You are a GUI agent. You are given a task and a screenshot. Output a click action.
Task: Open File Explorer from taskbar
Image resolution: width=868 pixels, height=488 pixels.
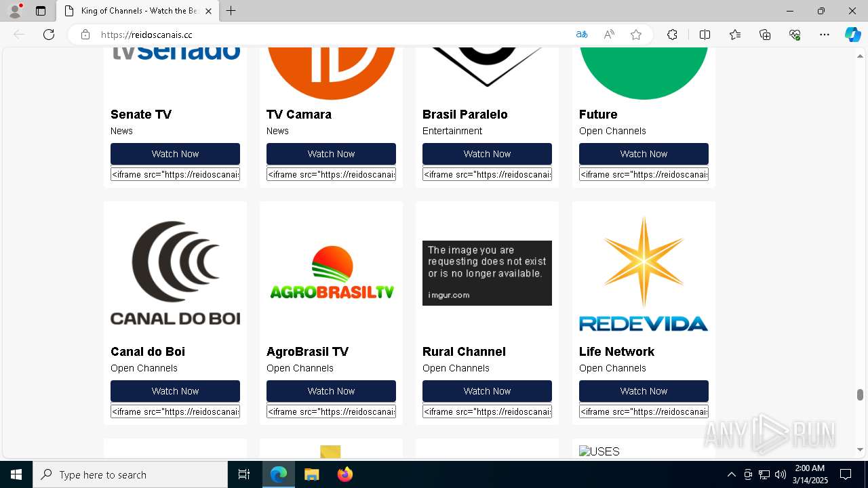(x=311, y=474)
